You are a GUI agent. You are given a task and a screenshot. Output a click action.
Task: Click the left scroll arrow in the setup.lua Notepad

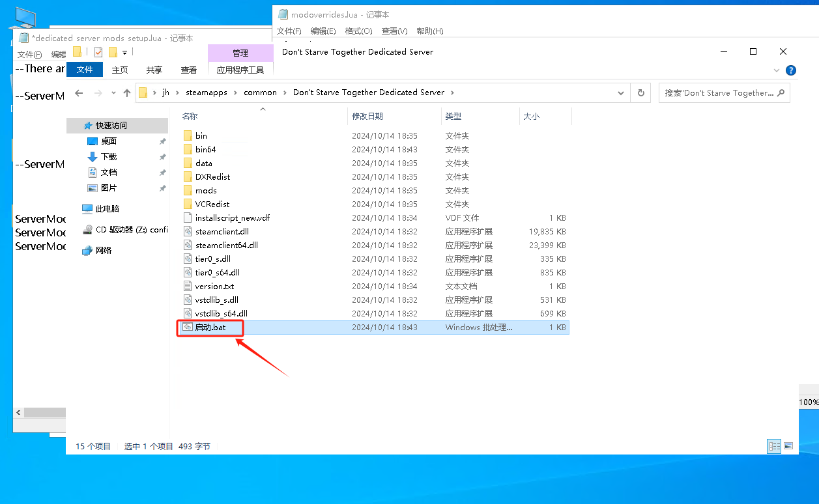tap(19, 413)
